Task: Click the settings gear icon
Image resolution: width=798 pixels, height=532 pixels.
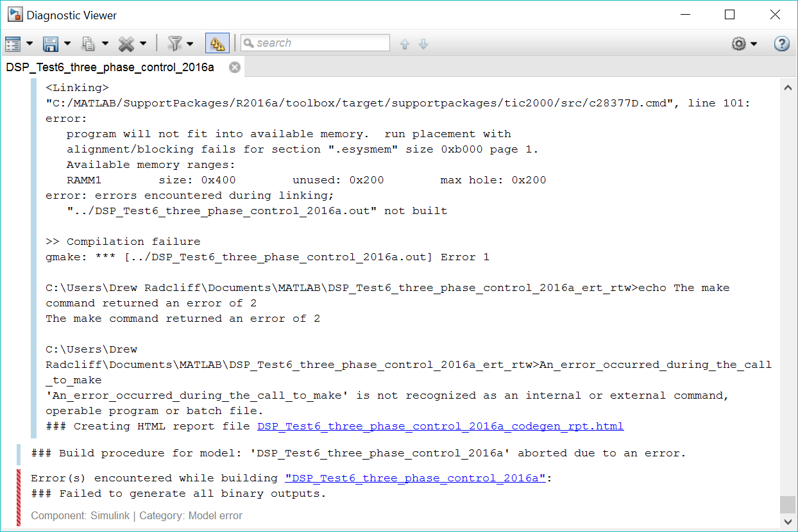Action: (x=739, y=44)
